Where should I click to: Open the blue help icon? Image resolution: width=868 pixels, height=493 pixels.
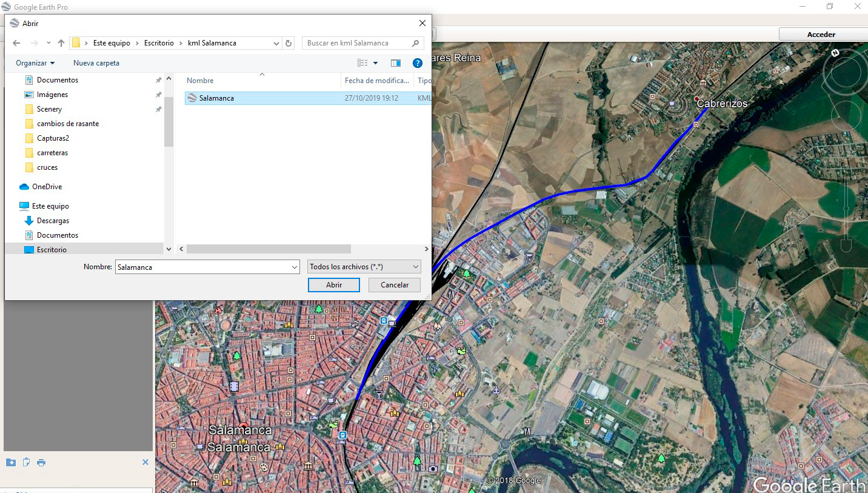point(417,63)
